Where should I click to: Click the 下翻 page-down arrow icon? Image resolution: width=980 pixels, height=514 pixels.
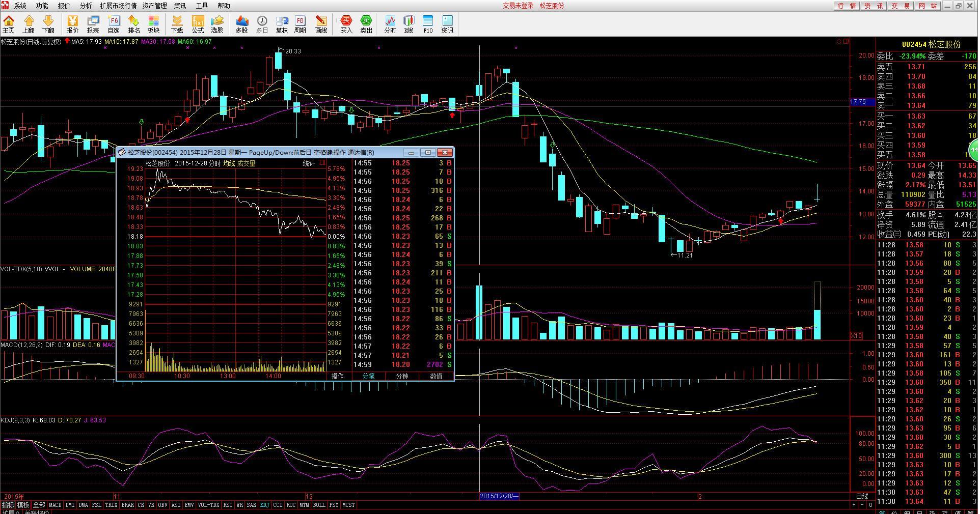pos(48,24)
